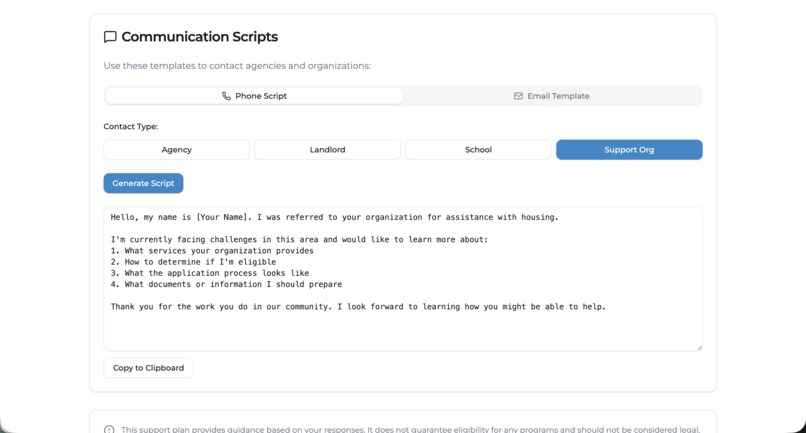Click the chat bubble icon beside Communication Scripts

tap(110, 37)
